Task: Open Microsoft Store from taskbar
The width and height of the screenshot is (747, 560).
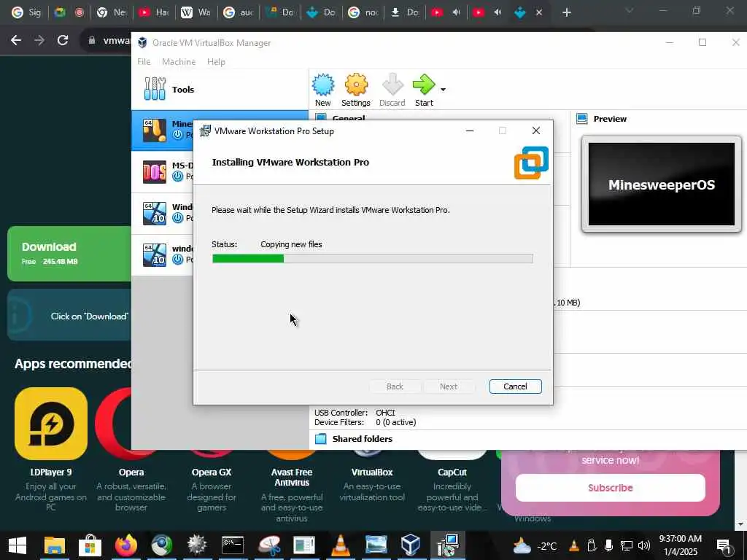Action: point(90,545)
